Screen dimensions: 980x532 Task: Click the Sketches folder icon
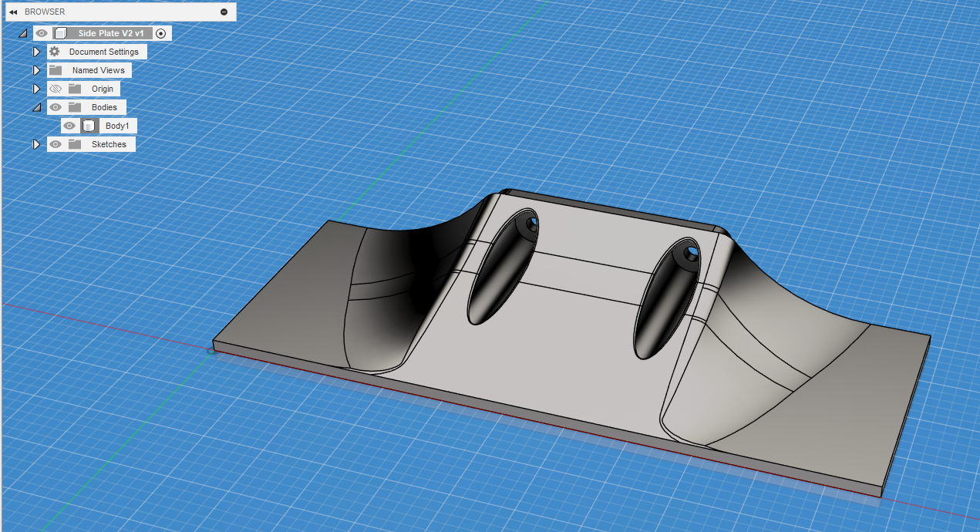[75, 144]
